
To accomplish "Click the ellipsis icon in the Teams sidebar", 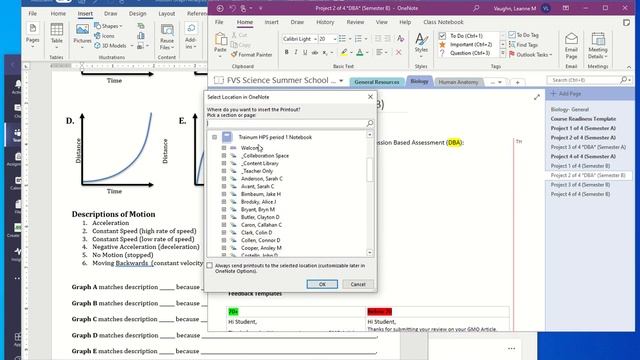I will [x=17, y=278].
